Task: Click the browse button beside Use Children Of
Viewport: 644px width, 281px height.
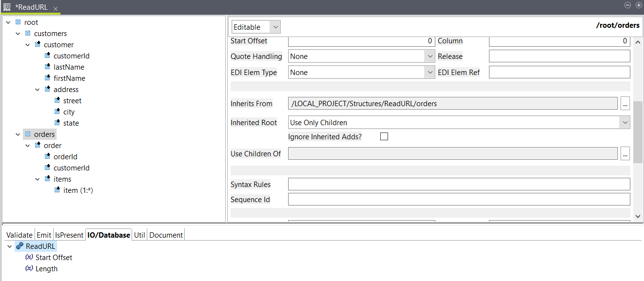Action: (625, 154)
